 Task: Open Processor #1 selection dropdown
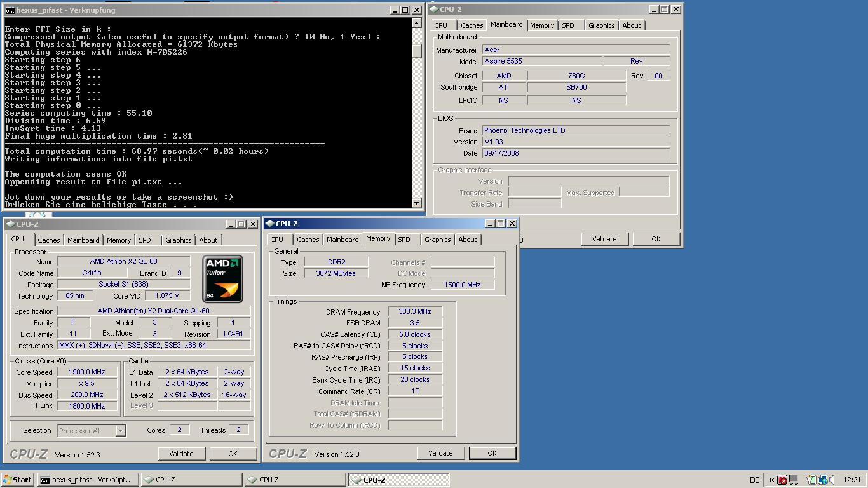pos(120,431)
